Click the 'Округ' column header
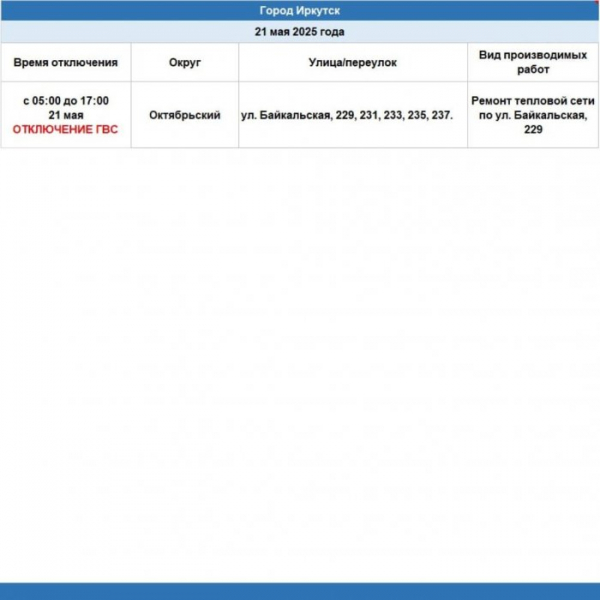Viewport: 600px width, 600px height. 185,62
